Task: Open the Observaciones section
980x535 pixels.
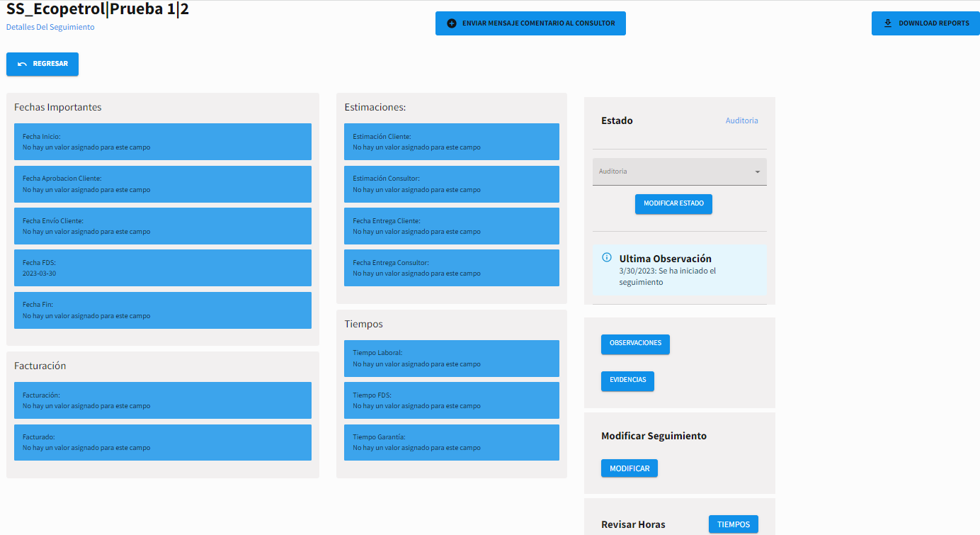Action: pos(635,344)
